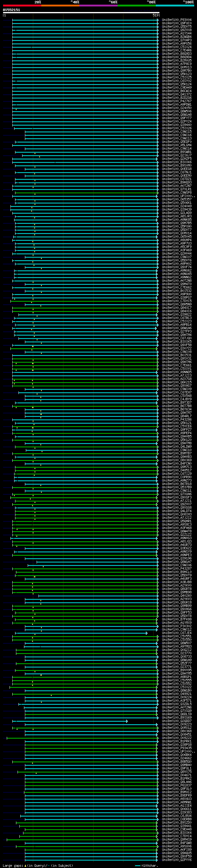Select hit label UniRef100_Q9ATM6
This screenshot has width=197, height=868.
(x=177, y=362)
